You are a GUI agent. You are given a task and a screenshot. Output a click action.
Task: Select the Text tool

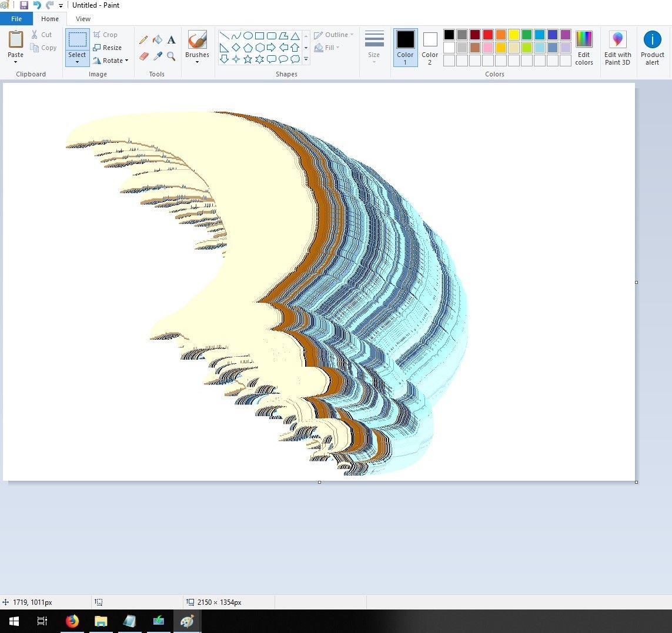pos(171,40)
